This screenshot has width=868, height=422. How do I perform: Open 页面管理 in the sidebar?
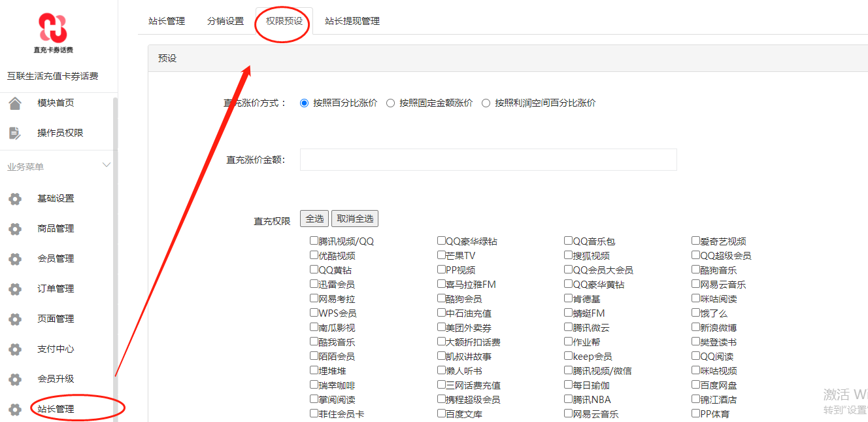coord(56,319)
